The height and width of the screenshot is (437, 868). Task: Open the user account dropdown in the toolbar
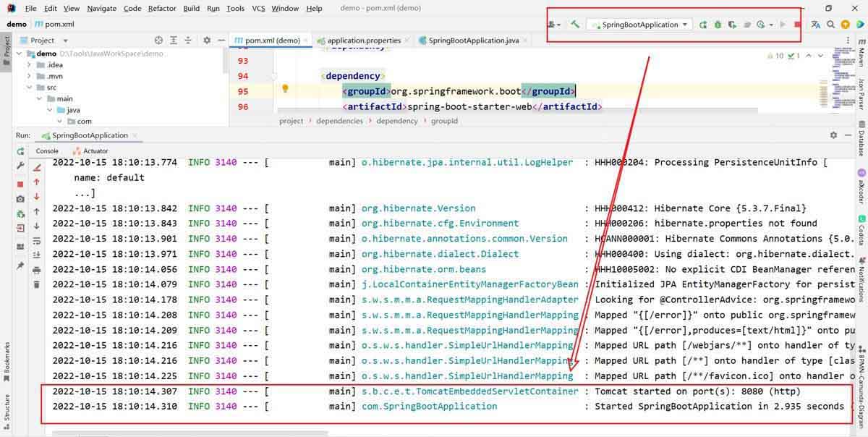555,25
